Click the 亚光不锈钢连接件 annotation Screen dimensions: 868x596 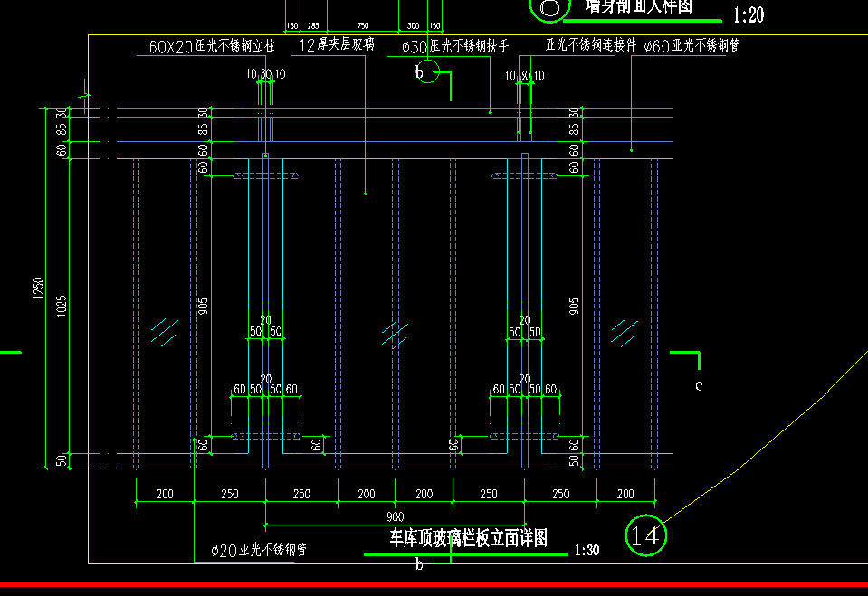click(591, 44)
